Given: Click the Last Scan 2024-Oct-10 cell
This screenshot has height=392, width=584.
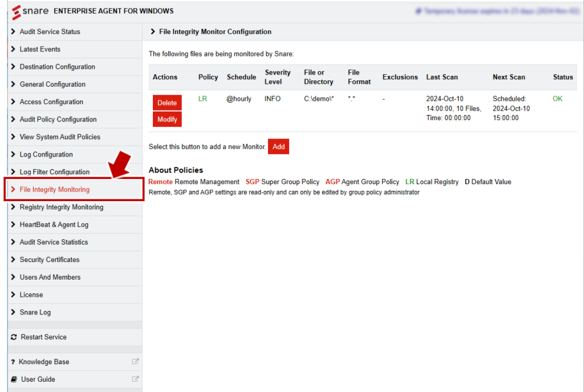Looking at the screenshot, I should (453, 108).
